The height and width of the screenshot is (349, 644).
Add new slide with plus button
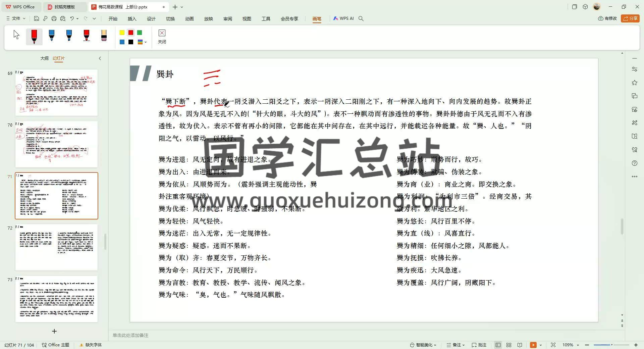click(54, 331)
